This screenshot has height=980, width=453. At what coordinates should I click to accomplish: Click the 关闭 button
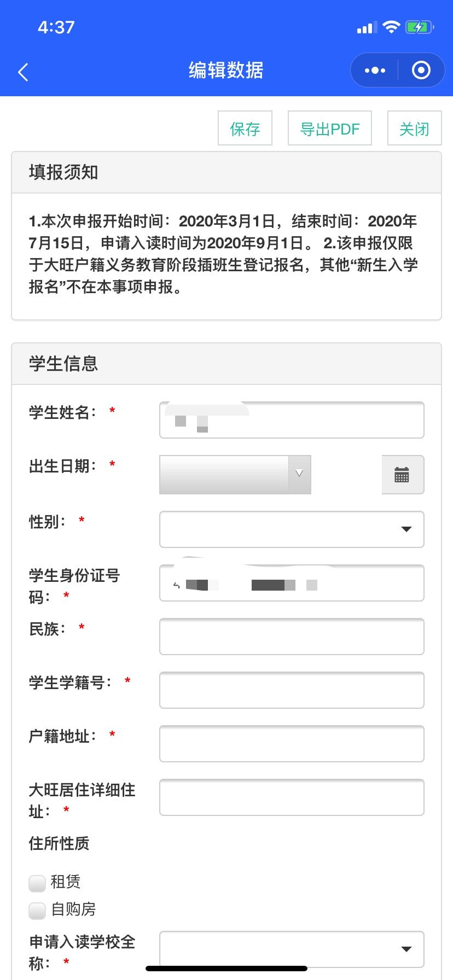[x=414, y=129]
